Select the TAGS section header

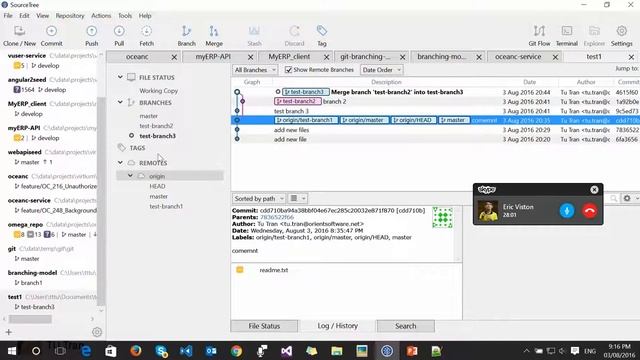coord(137,148)
